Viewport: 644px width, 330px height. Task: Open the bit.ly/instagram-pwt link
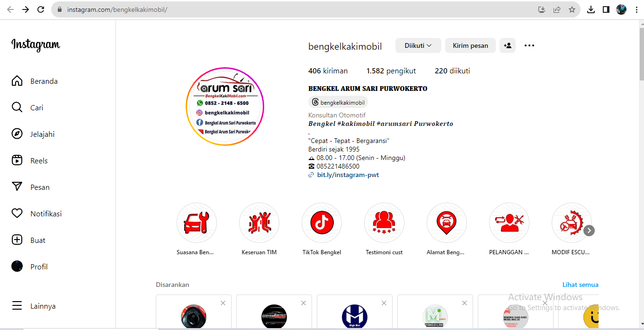click(x=348, y=175)
